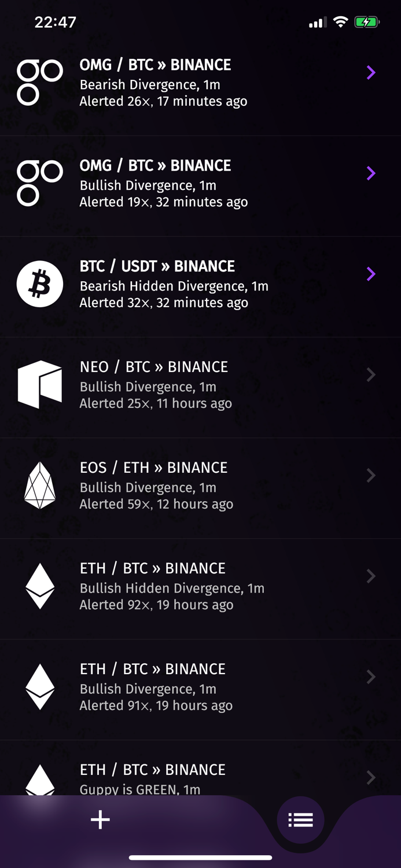Tap the ETH icon on Bullish Hidden Divergence alert
This screenshot has height=868, width=401.
click(39, 586)
